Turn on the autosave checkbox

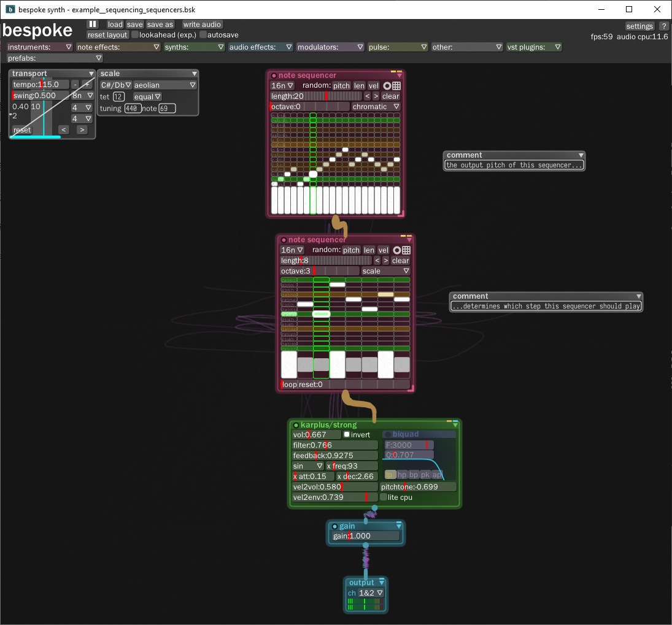point(203,35)
